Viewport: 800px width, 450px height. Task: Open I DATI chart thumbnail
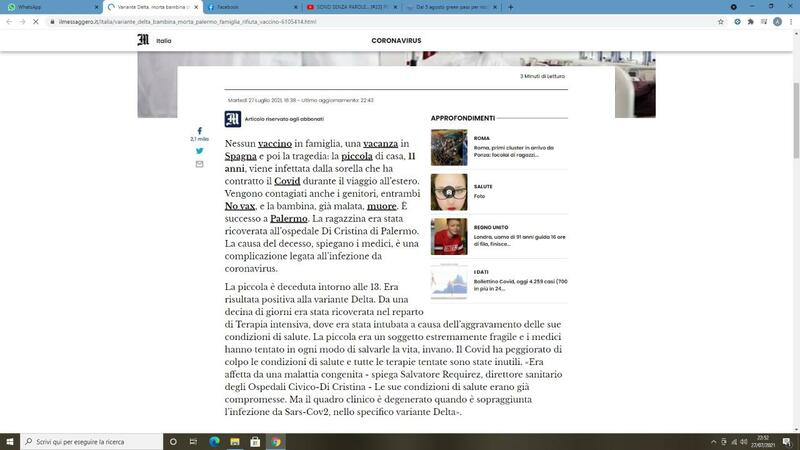click(449, 281)
